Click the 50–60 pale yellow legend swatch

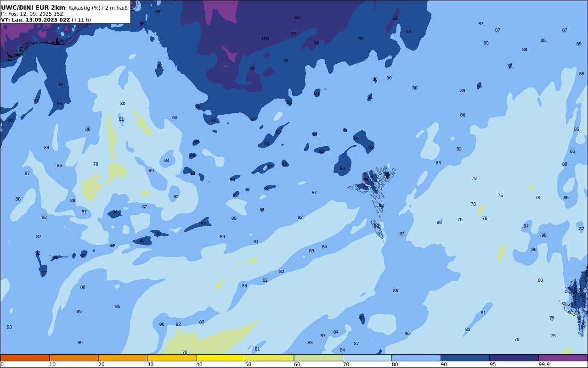coord(269,357)
